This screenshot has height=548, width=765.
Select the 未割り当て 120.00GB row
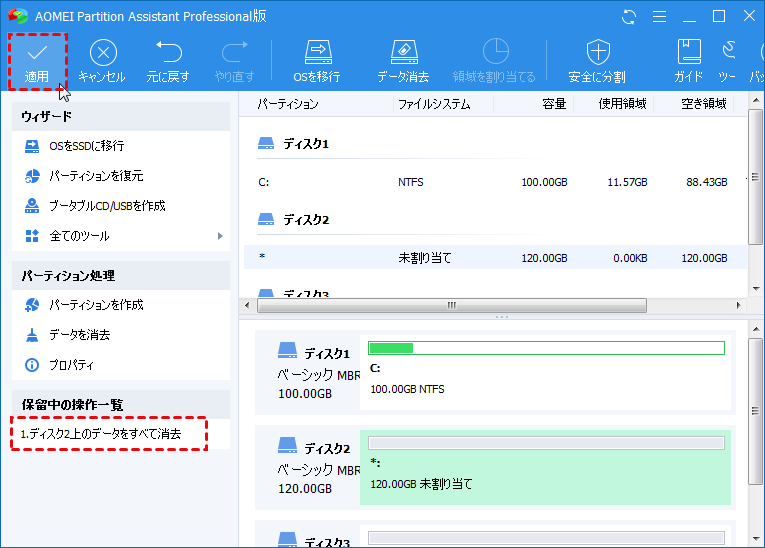tap(495, 258)
